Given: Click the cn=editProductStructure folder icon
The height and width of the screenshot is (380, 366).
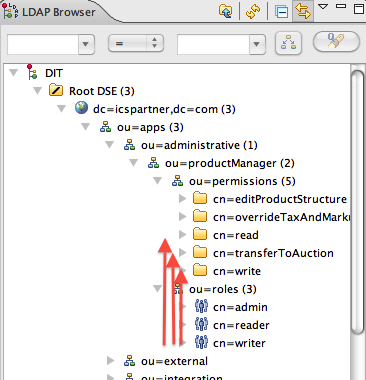Looking at the screenshot, I should click(x=200, y=198).
